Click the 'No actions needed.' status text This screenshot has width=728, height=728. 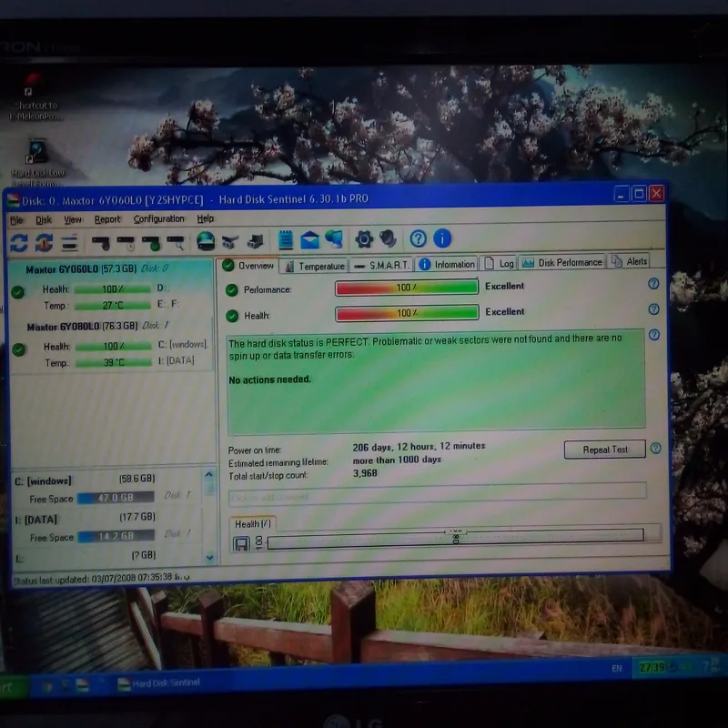[x=269, y=379]
